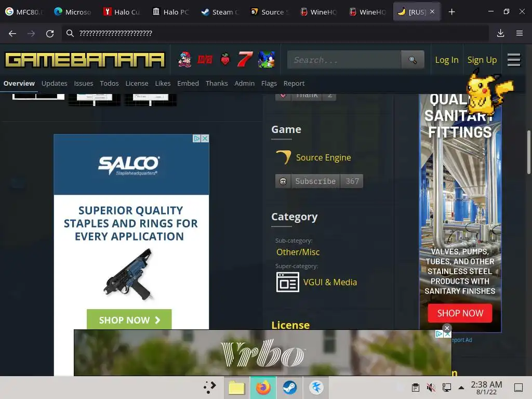Click the Sign Up link
532x399 pixels.
(482, 60)
